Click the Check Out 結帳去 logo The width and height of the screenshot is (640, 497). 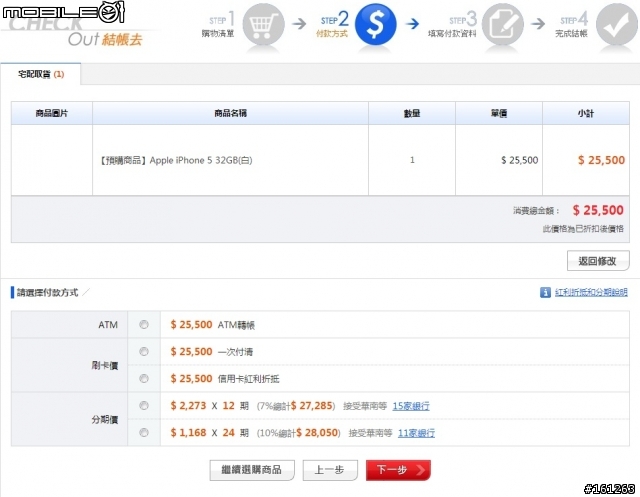tap(76, 32)
